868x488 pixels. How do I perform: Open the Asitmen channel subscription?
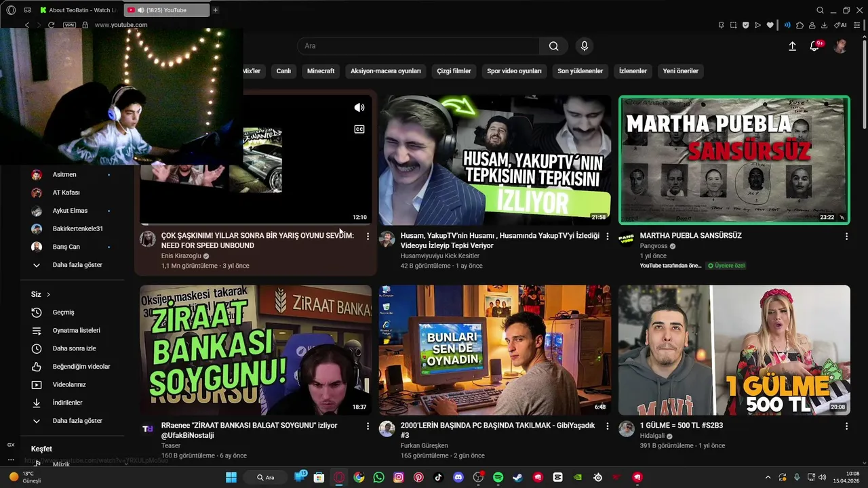(71, 175)
